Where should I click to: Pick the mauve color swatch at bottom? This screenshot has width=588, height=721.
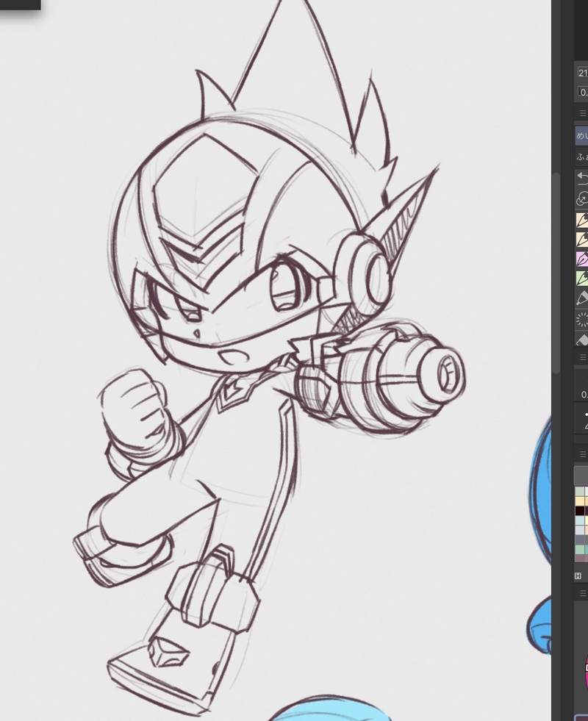(580, 559)
